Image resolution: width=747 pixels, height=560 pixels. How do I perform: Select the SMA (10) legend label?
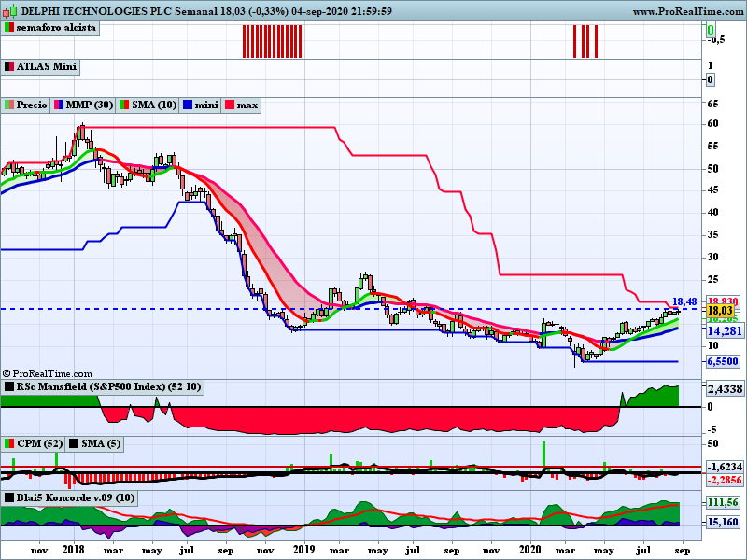tap(154, 105)
